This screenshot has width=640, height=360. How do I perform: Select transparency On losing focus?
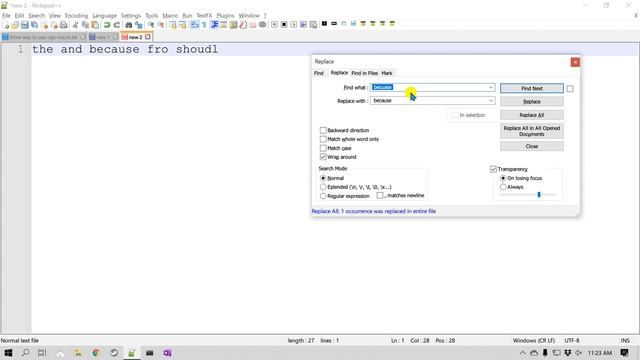click(x=503, y=178)
